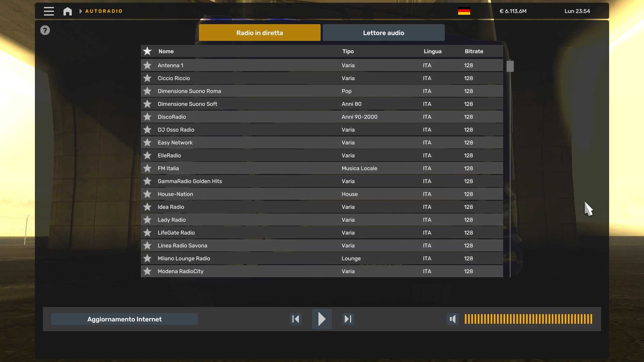Screen dimensions: 644x362
Task: Skip to next station
Action: click(x=348, y=319)
